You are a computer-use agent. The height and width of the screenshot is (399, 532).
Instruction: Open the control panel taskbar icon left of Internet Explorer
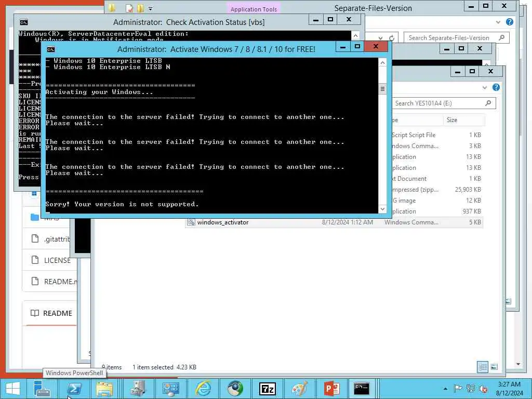tap(170, 389)
